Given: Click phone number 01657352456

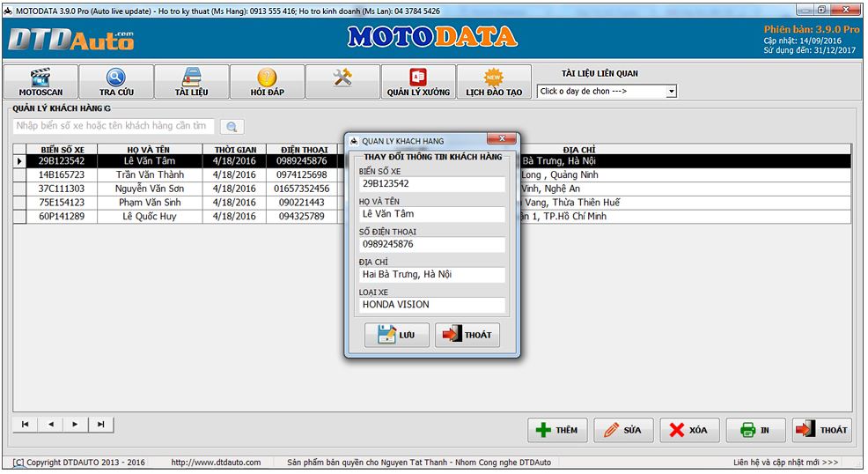Looking at the screenshot, I should [302, 189].
